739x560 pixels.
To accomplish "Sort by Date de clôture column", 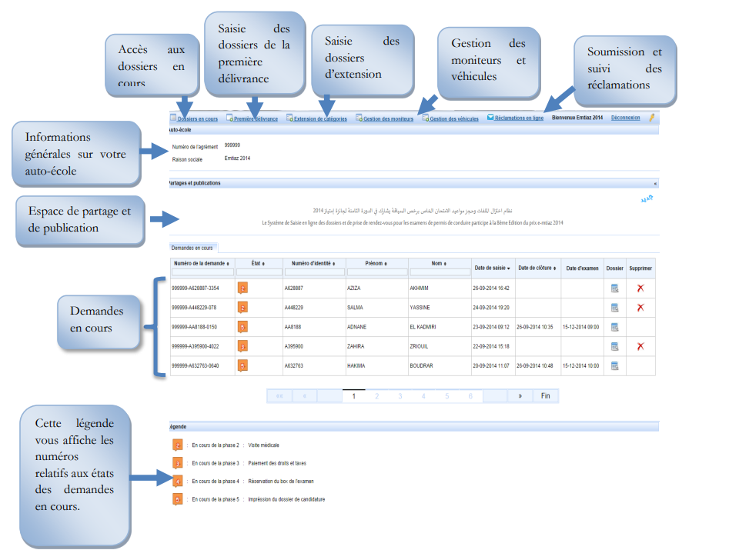I will (537, 268).
